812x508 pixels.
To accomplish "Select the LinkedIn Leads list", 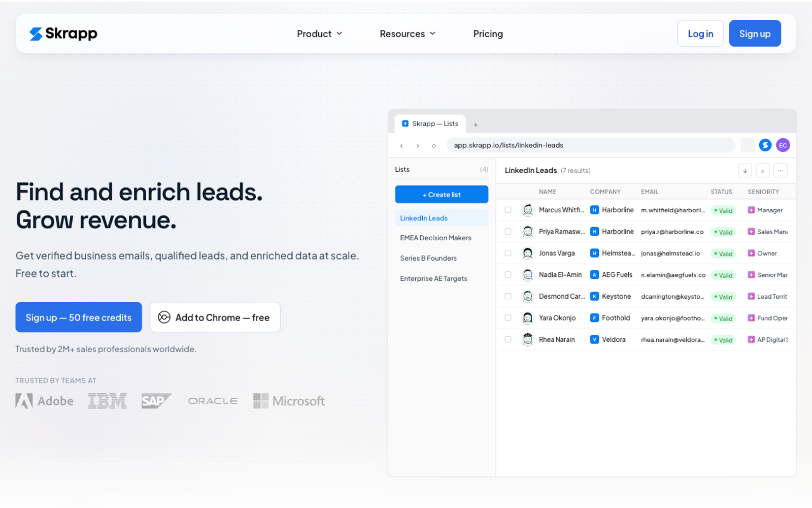I will [x=442, y=218].
